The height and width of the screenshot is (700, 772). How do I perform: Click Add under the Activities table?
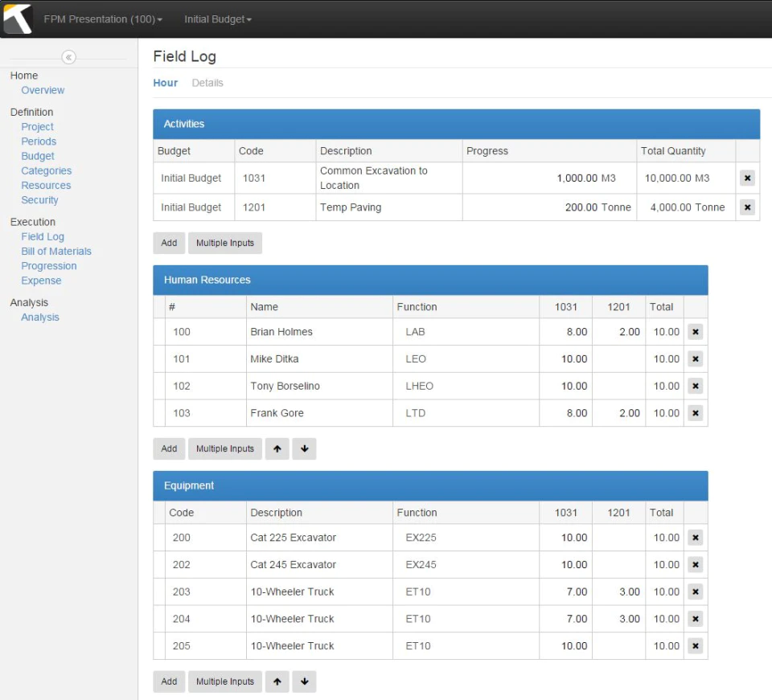coord(169,243)
